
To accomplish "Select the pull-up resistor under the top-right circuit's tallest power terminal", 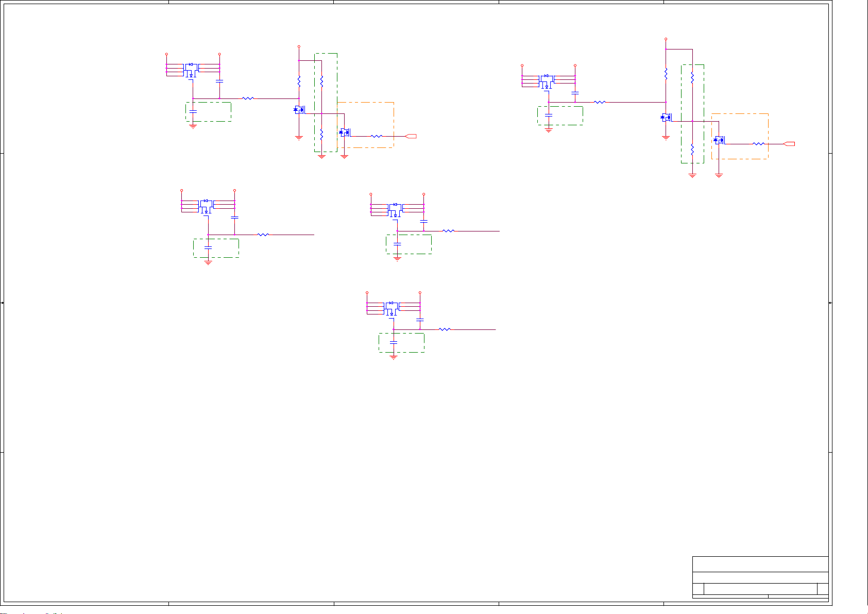I will [666, 74].
